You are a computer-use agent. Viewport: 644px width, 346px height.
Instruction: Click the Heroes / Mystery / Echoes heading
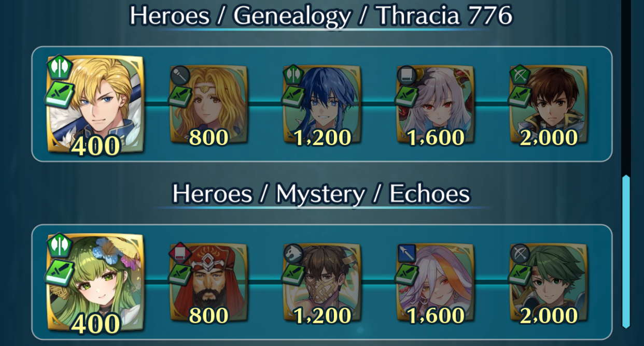(321, 194)
